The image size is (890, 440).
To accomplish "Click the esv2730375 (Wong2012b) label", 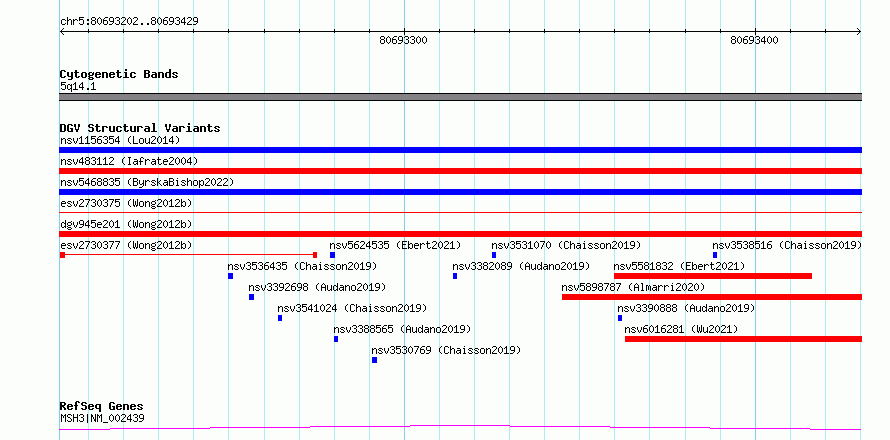I will [126, 203].
